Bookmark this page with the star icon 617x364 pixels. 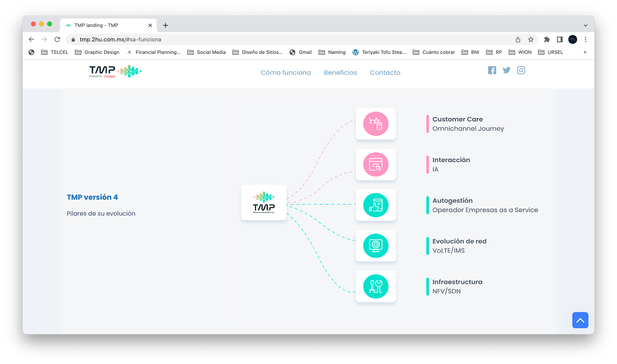[x=531, y=39]
